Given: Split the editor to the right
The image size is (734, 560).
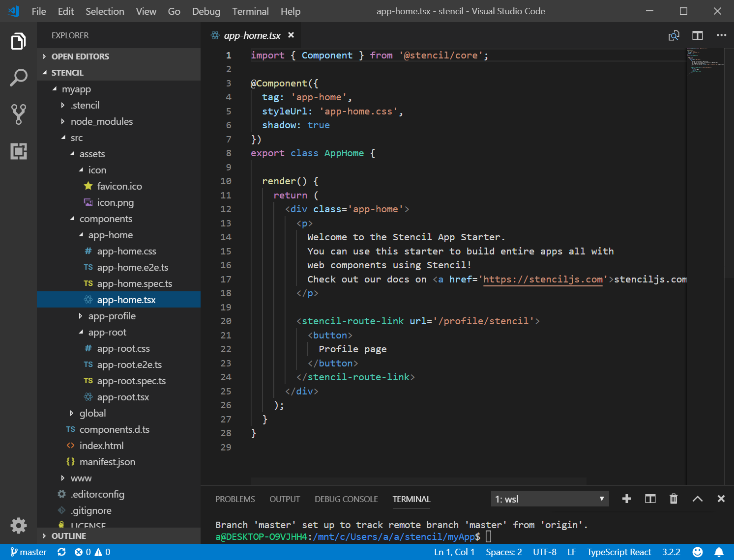Looking at the screenshot, I should 697,35.
